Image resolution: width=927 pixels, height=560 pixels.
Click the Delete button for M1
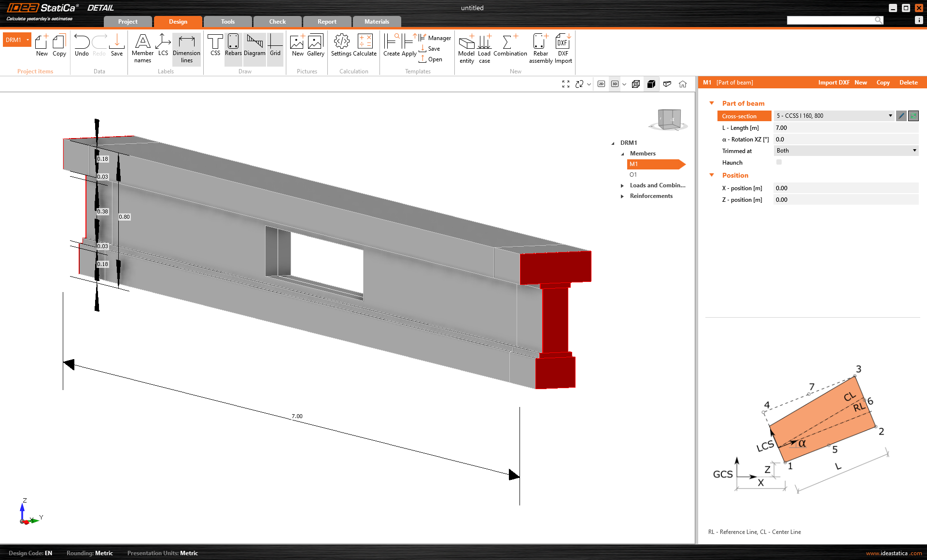coord(908,83)
